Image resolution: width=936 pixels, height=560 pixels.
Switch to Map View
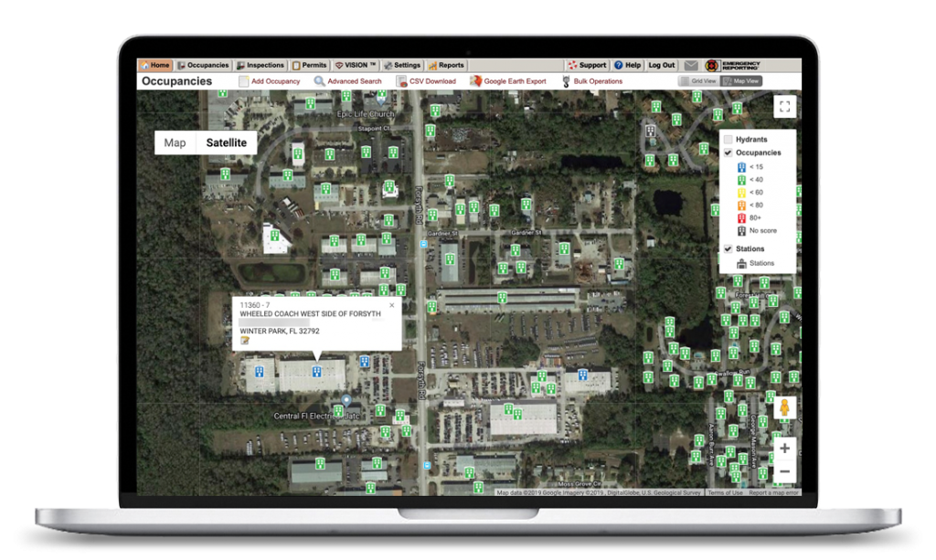coord(740,81)
